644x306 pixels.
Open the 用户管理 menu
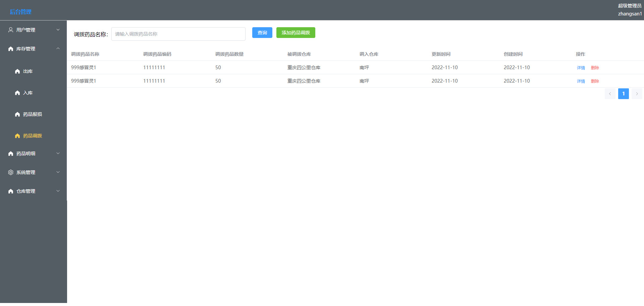[x=34, y=30]
